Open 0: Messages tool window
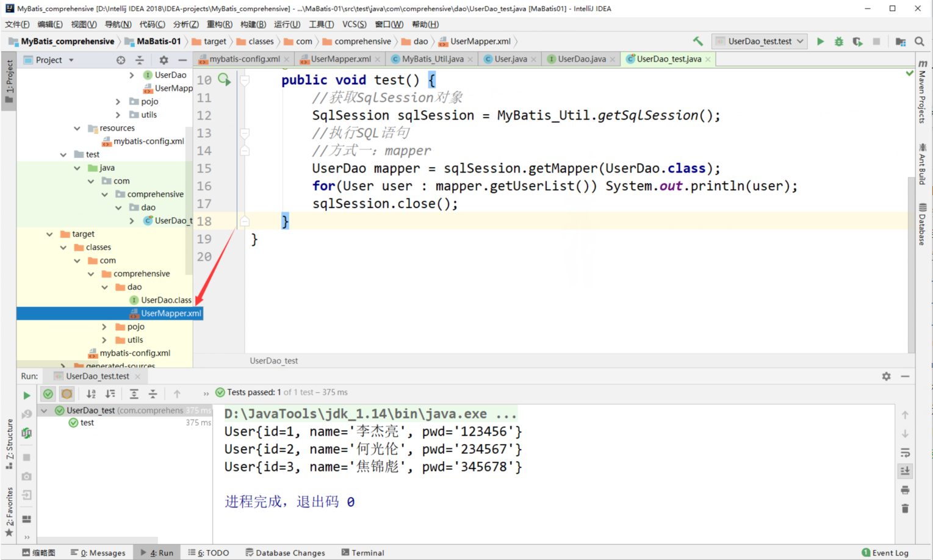933x560 pixels. (x=98, y=553)
